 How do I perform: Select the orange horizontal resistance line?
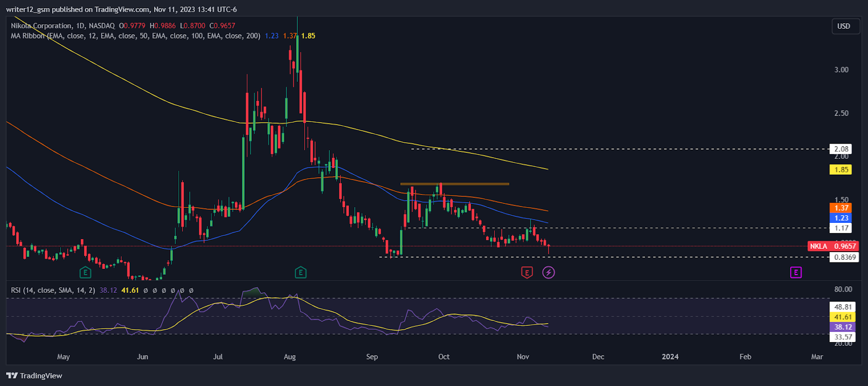(455, 184)
